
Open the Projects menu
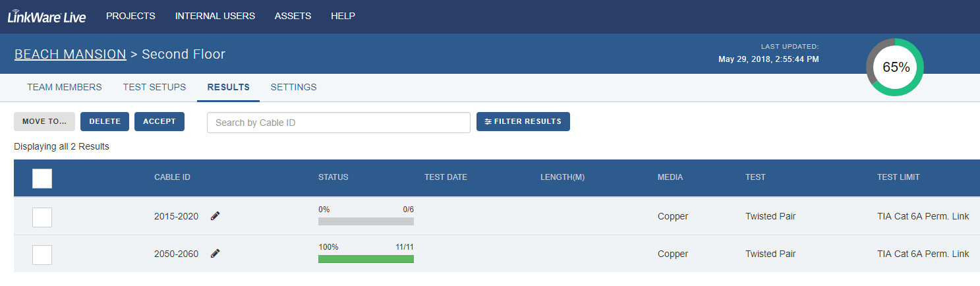(x=130, y=16)
